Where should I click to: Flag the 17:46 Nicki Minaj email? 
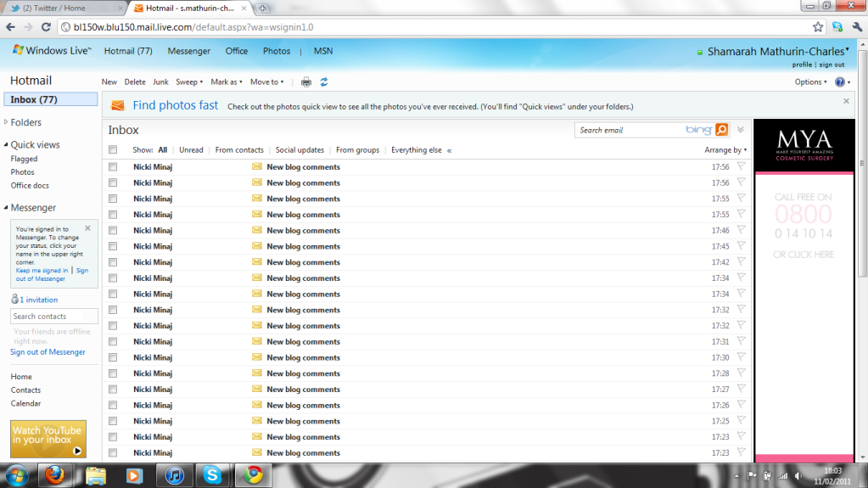point(742,230)
